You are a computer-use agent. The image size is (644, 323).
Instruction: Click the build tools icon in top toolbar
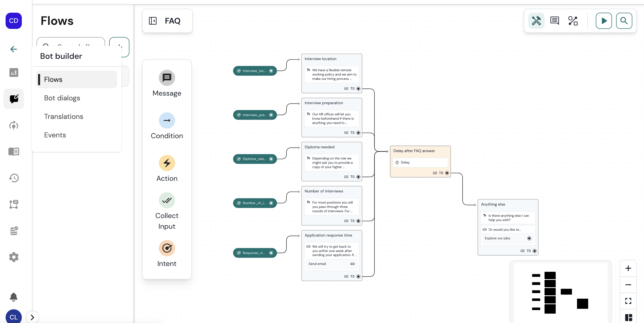click(536, 21)
